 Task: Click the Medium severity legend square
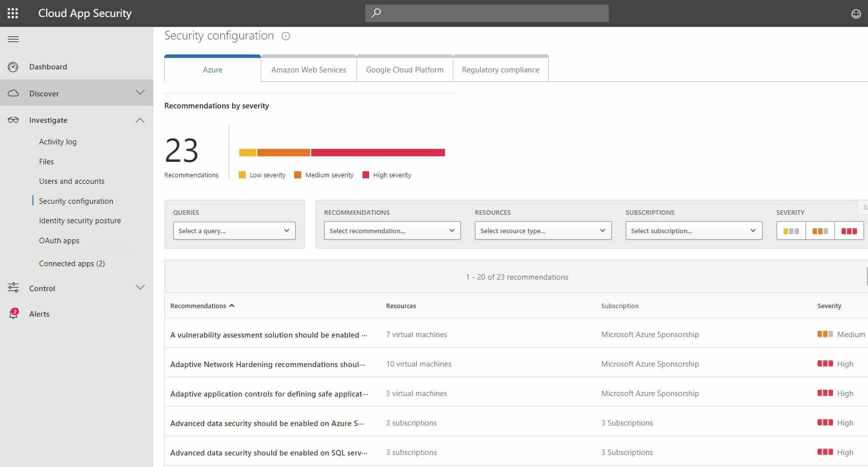(298, 175)
